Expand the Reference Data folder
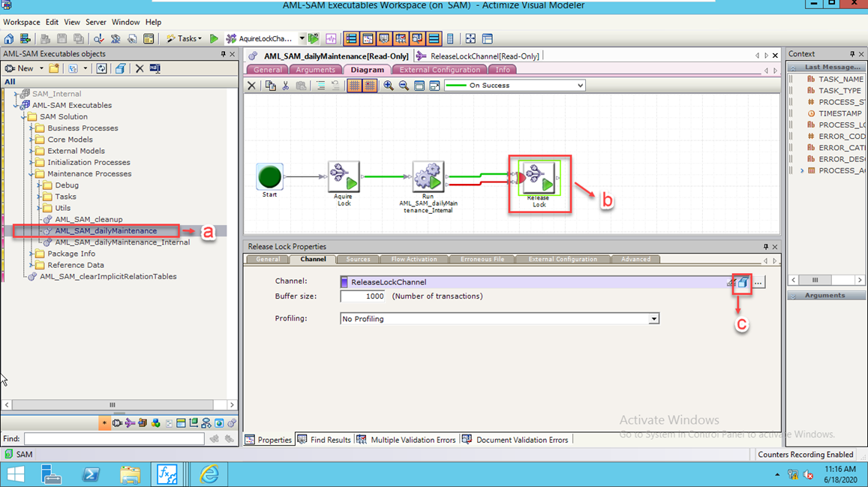This screenshot has height=487, width=868. [32, 265]
